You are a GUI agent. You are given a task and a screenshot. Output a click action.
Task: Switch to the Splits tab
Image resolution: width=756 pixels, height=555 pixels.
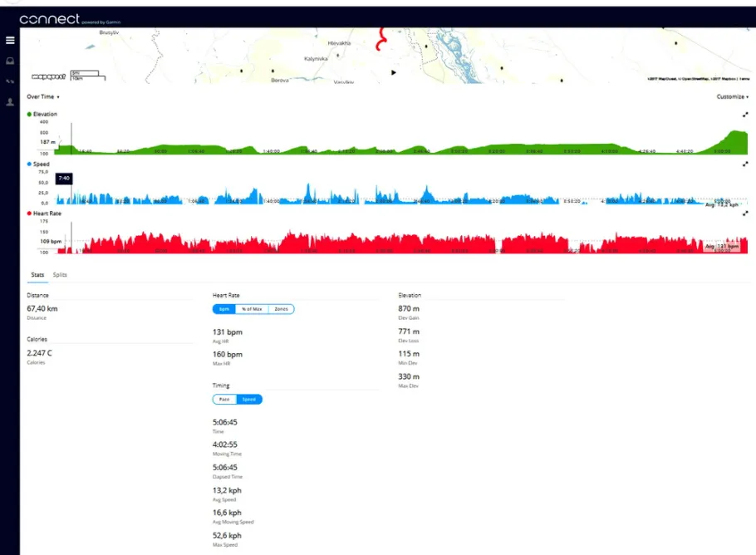click(60, 275)
